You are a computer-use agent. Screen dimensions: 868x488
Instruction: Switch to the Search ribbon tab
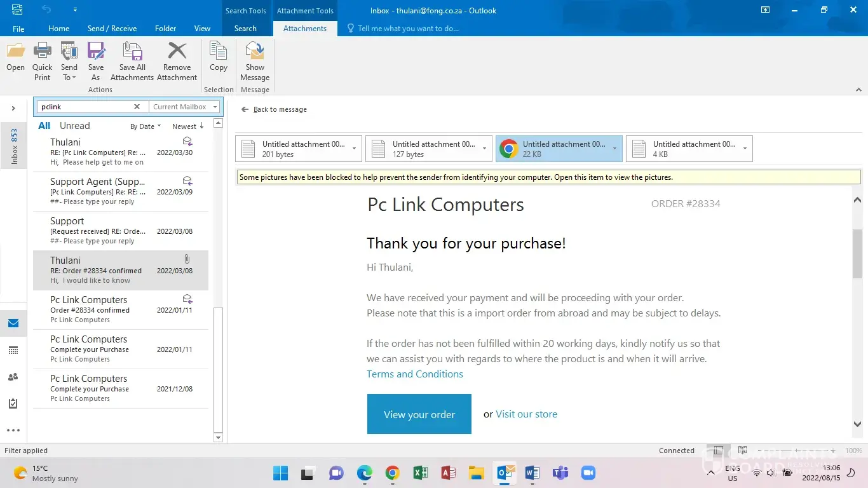[245, 29]
